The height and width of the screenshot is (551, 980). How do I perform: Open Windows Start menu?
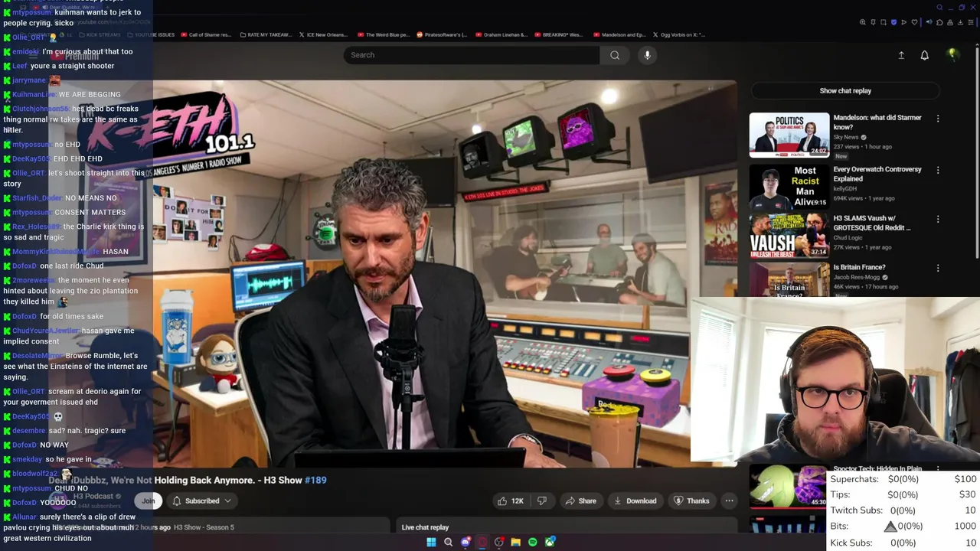(431, 542)
